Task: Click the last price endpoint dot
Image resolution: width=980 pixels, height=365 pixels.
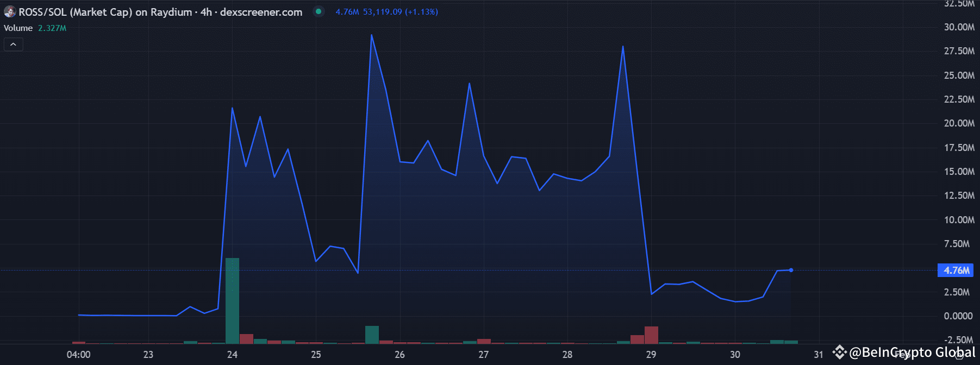Action: click(791, 270)
